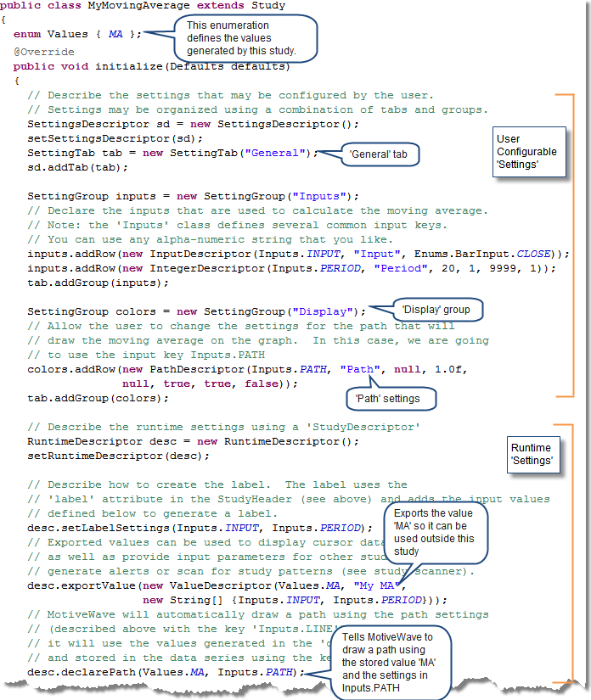
Task: Click the 'This enumeration defines the values' callout
Action: click(245, 38)
